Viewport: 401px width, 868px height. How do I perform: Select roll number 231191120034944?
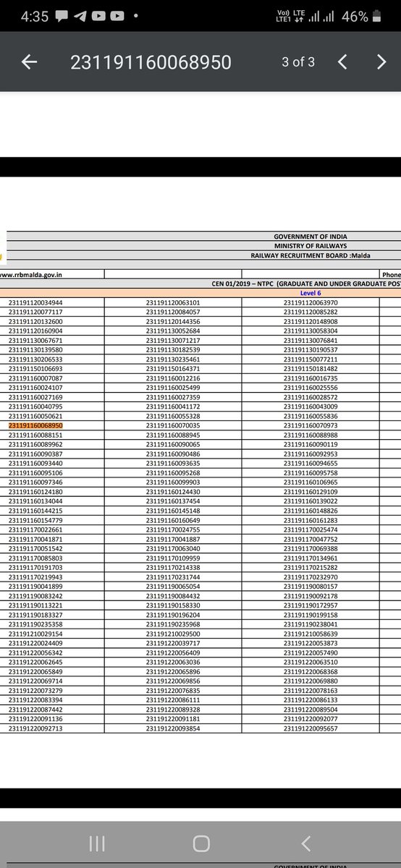click(x=35, y=302)
